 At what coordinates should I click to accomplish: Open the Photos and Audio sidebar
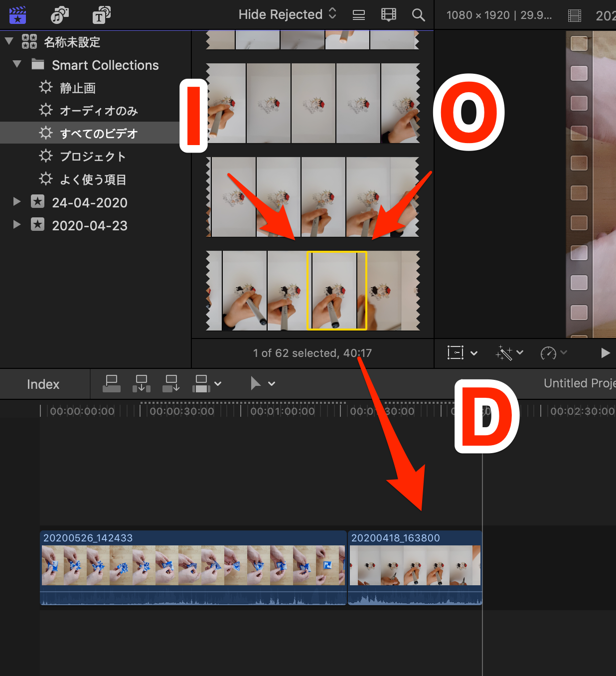pos(60,15)
